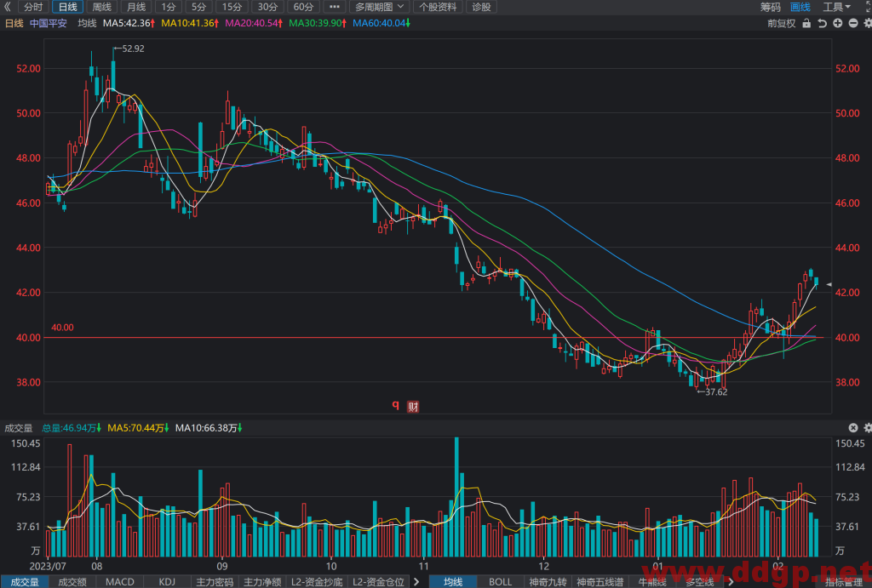This screenshot has width=872, height=588.
Task: Select the 主力净额 indicator tab
Action: (262, 581)
